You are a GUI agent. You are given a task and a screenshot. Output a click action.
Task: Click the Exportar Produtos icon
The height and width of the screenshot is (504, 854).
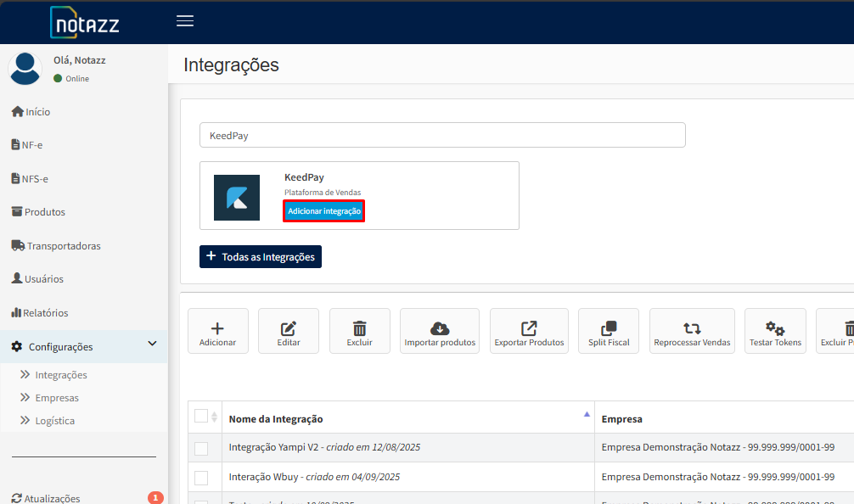(529, 329)
